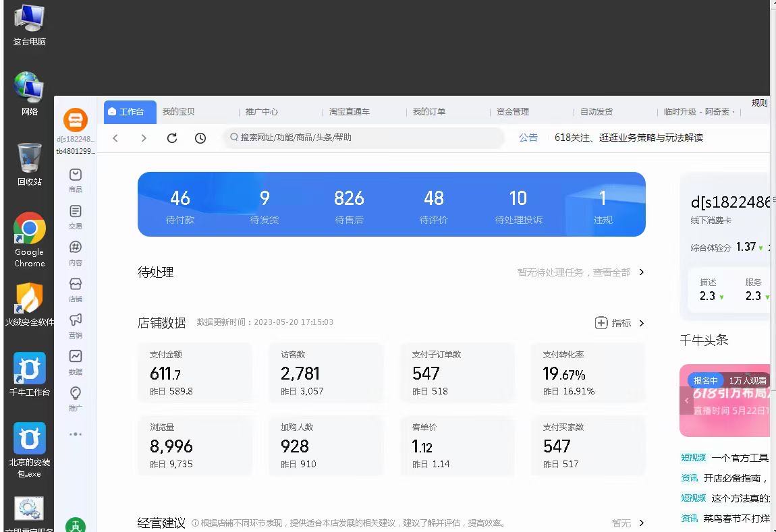Open 加购人数 928 data card
Viewport: 776px width, 532px height.
[x=326, y=446]
